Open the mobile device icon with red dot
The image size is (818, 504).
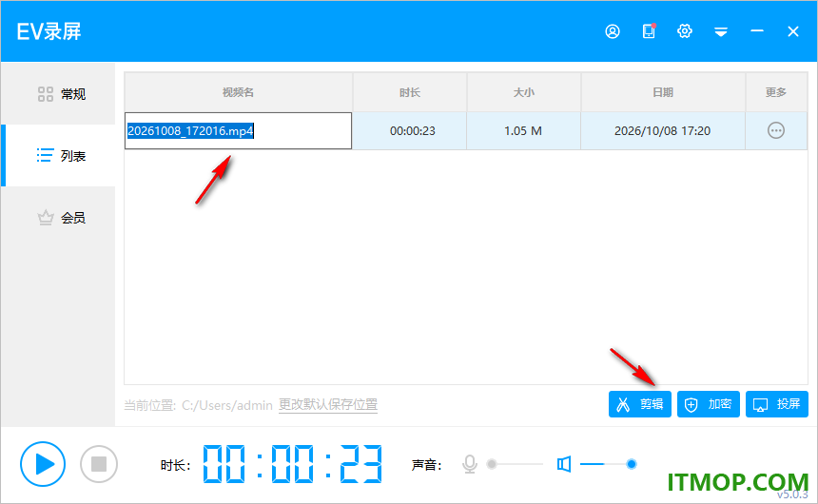649,31
